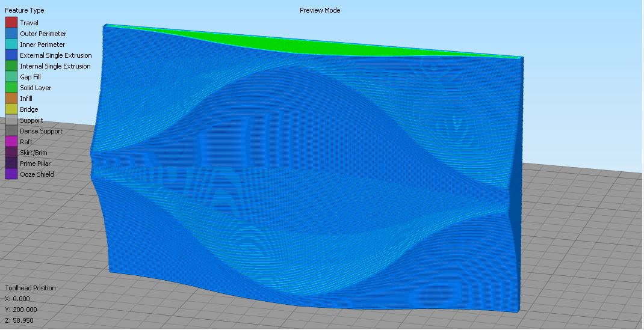Click the 'Outer Perimeter' legend label
This screenshot has height=330, width=644.
(43, 34)
